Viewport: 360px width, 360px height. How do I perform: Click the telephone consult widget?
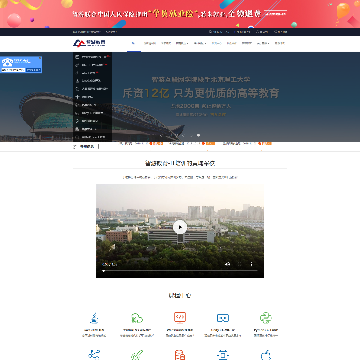tap(21, 64)
